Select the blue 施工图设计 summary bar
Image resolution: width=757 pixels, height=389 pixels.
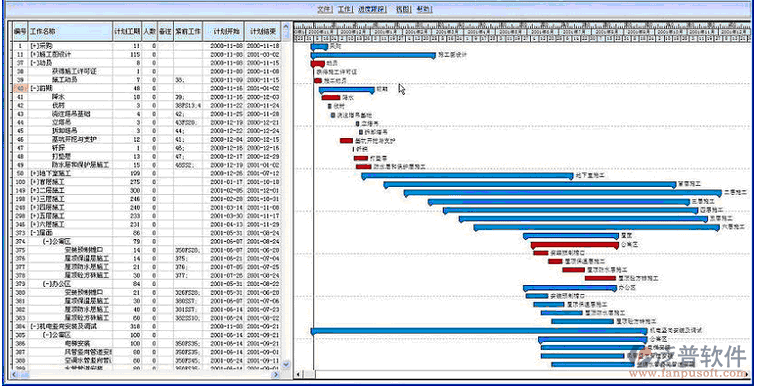[x=373, y=56]
